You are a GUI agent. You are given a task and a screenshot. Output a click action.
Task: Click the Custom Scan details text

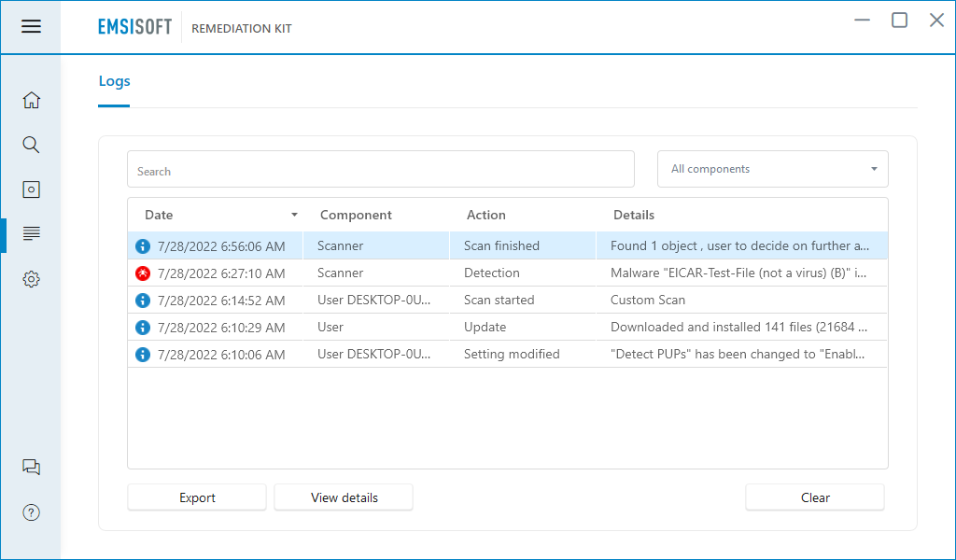click(x=648, y=300)
